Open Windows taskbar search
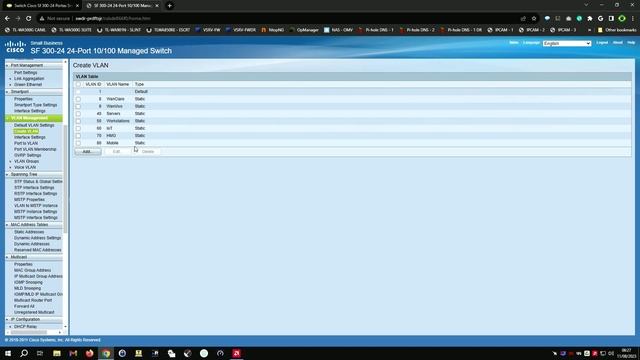 [24, 353]
